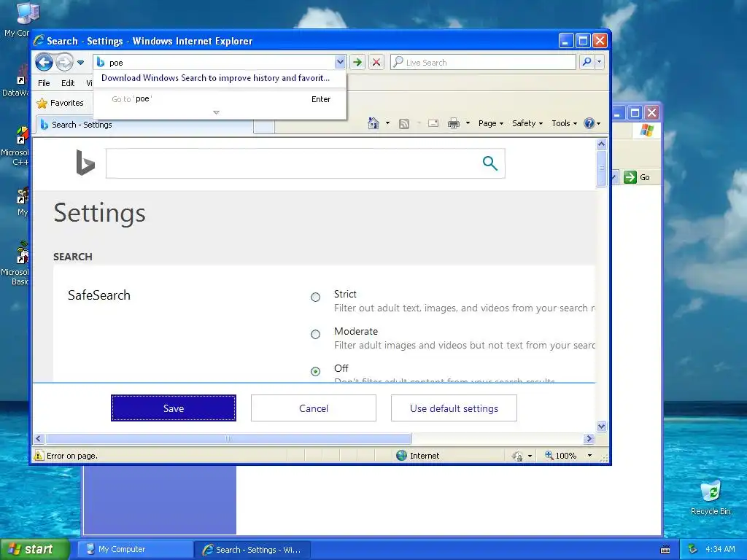
Task: Select the Go to 'poe' suggestion
Action: tap(220, 99)
